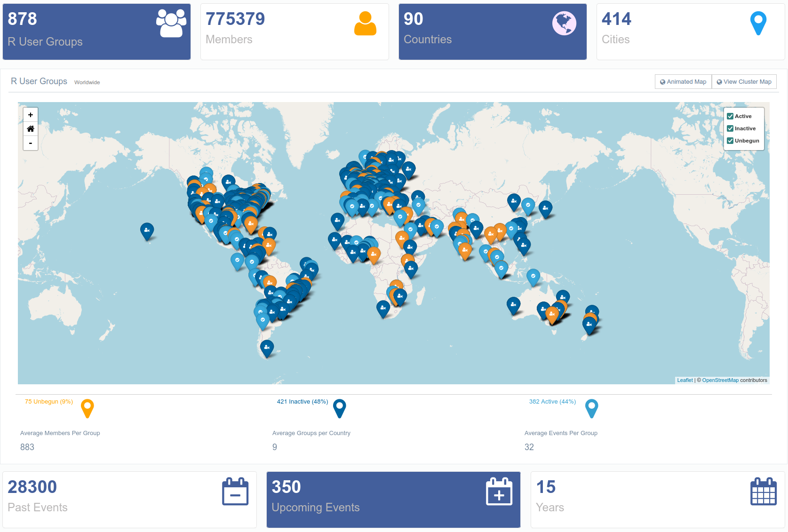Open the Animated Map view
Screen dimensions: 788x532
[683, 82]
